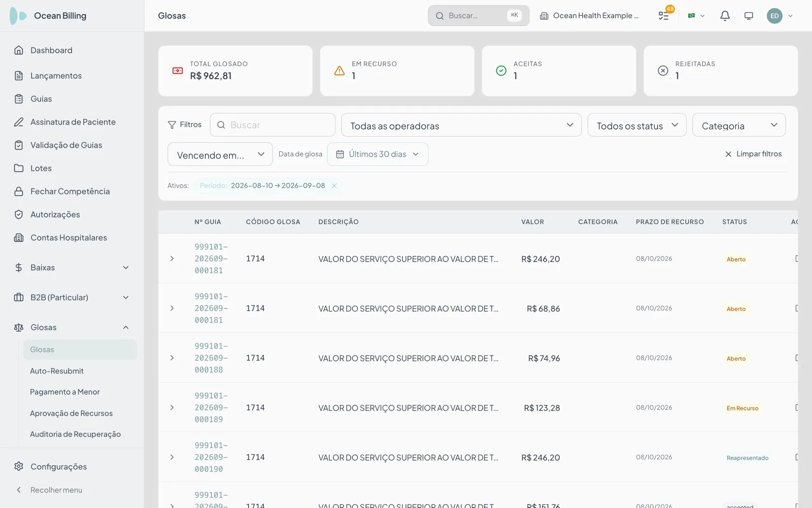
Task: Open Validação de Guias
Action: [72, 145]
